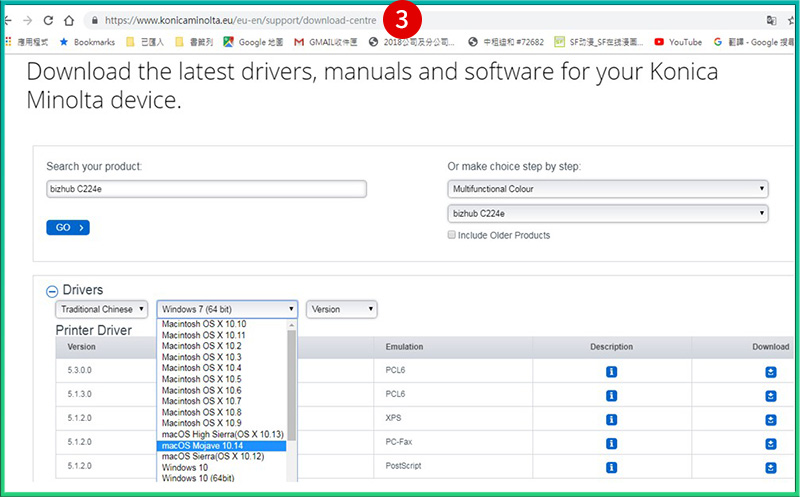Select macOS Mojave 10.14 from the list
Image resolution: width=800 pixels, height=497 pixels.
pyautogui.click(x=222, y=446)
